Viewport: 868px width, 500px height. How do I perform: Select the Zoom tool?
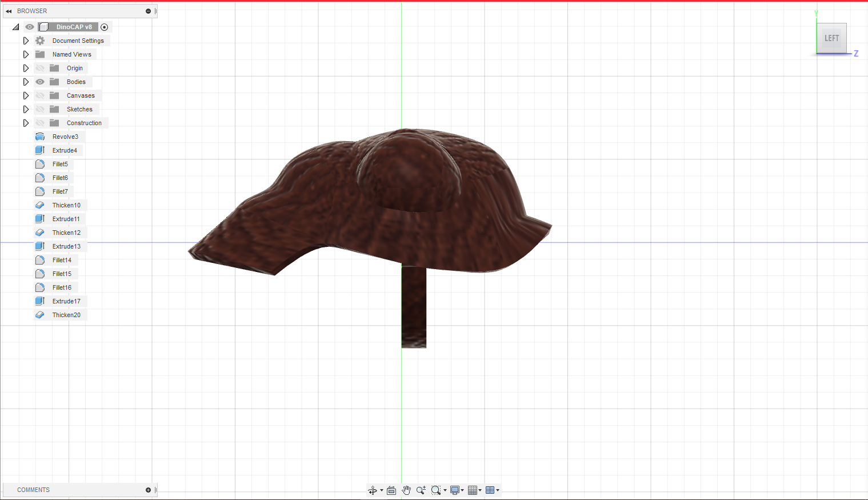click(x=421, y=490)
